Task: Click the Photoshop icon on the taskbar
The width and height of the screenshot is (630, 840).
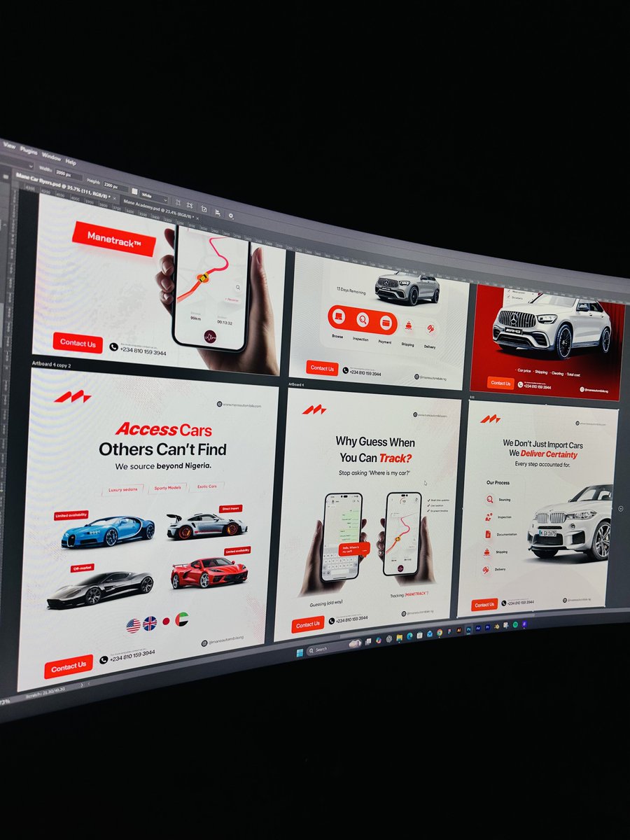Action: (x=468, y=629)
